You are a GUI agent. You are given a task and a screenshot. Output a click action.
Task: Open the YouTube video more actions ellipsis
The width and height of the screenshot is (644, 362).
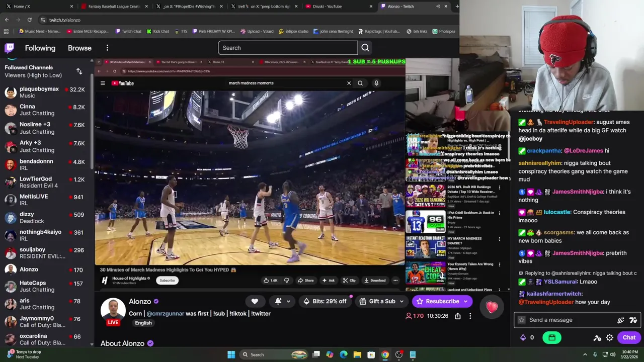coord(395,281)
